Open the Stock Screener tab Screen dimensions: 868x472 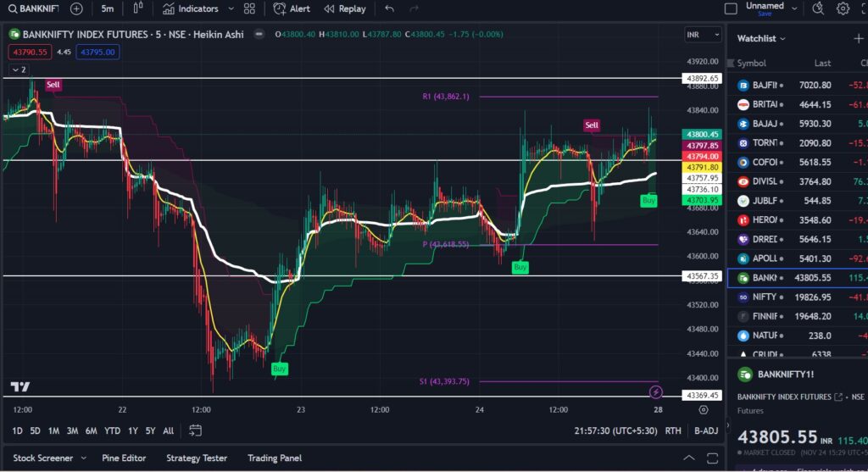[x=42, y=458]
